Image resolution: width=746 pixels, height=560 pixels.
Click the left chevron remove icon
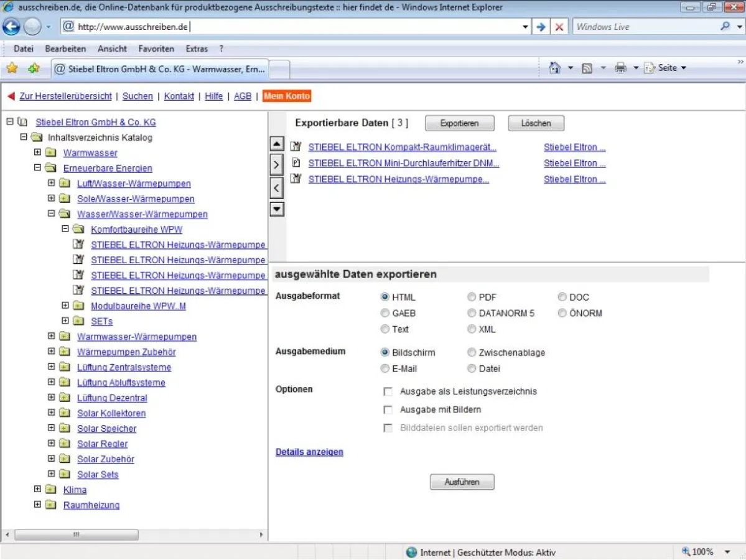277,187
